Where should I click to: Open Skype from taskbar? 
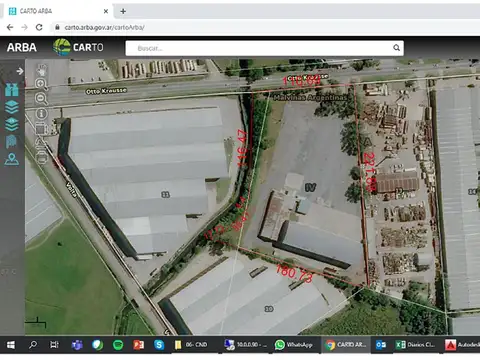click(159, 345)
